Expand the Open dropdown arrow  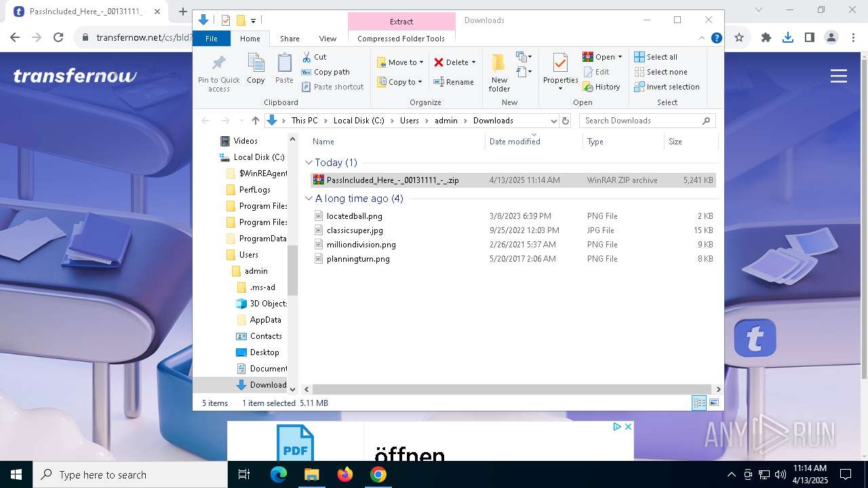pos(620,57)
